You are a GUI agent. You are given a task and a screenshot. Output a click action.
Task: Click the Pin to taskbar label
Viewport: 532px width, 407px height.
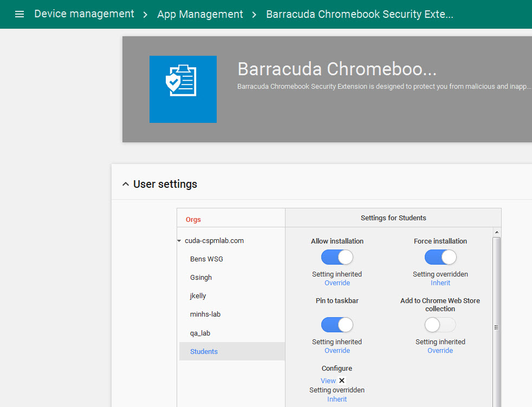tap(337, 300)
